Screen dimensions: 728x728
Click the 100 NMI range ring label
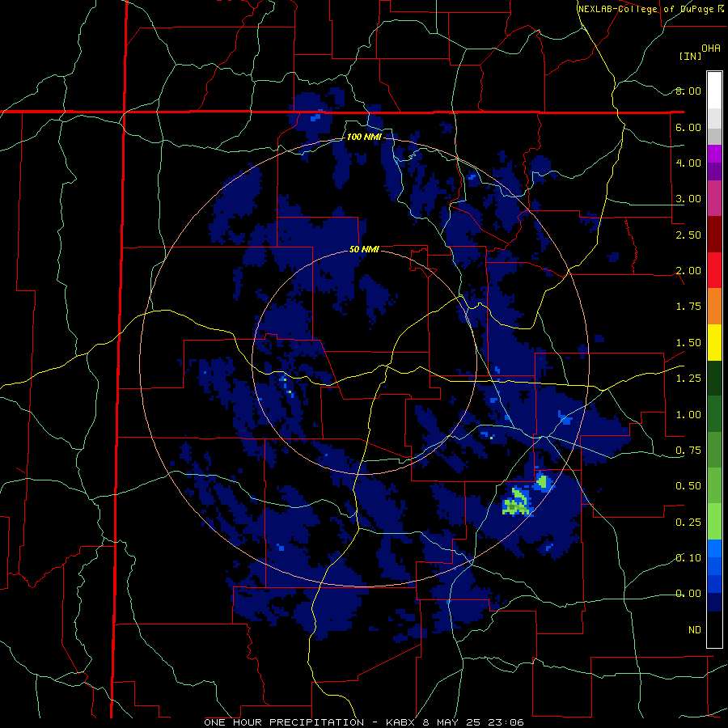[364, 137]
